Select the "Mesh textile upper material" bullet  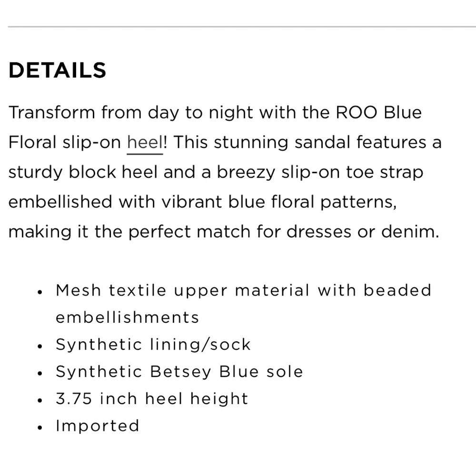pos(243,290)
